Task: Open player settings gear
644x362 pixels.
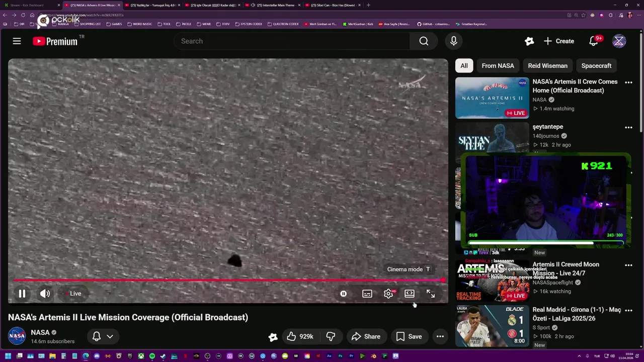Action: tap(388, 294)
